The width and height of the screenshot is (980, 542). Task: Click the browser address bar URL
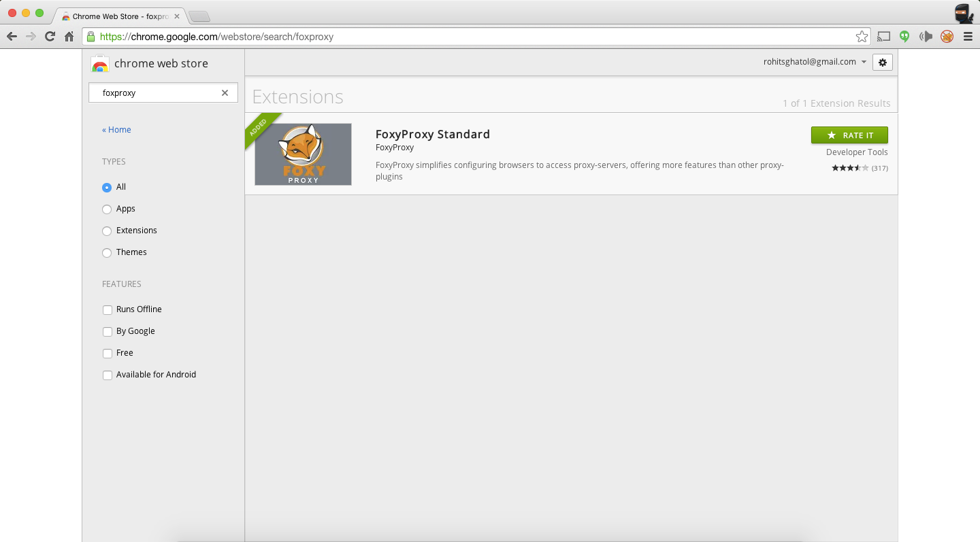[x=216, y=37]
